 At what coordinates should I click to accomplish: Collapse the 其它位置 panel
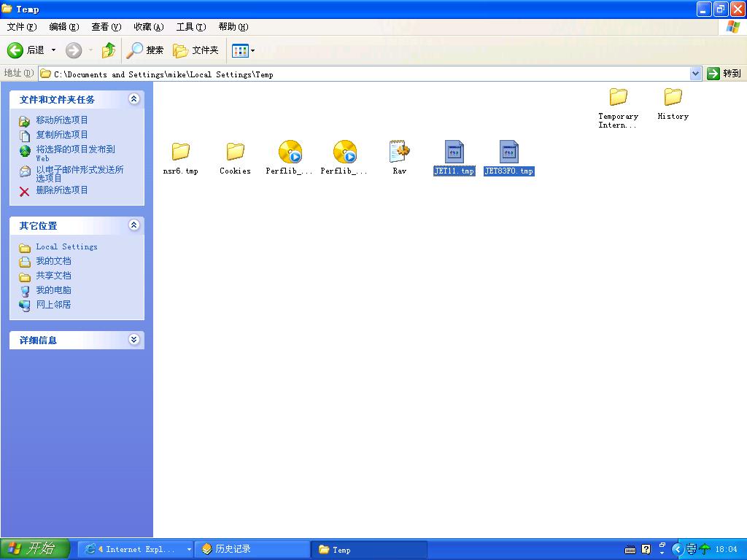tap(133, 225)
